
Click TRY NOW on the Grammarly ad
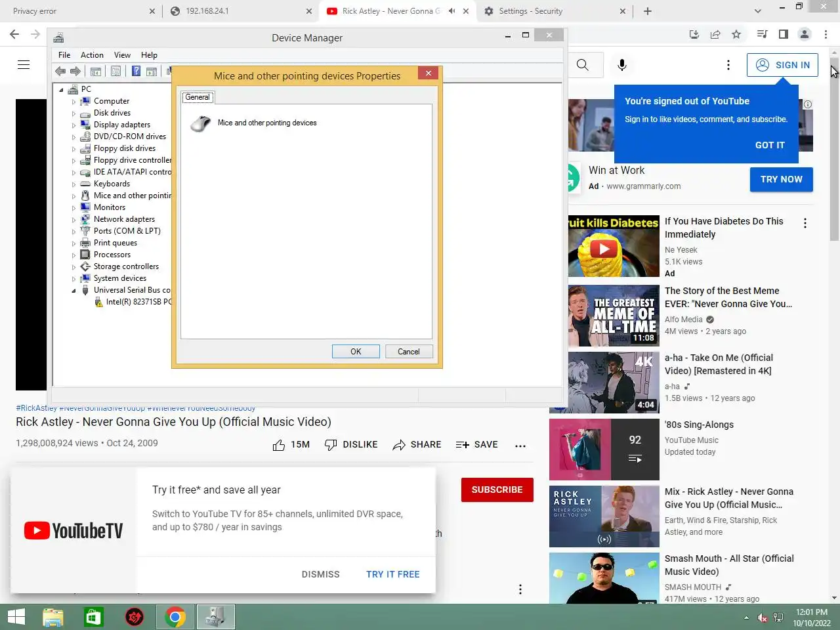pos(782,179)
